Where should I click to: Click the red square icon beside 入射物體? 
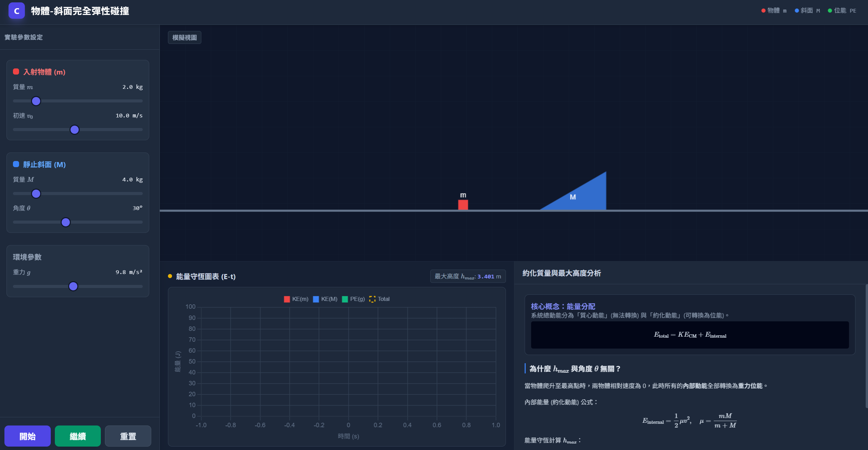pos(16,71)
